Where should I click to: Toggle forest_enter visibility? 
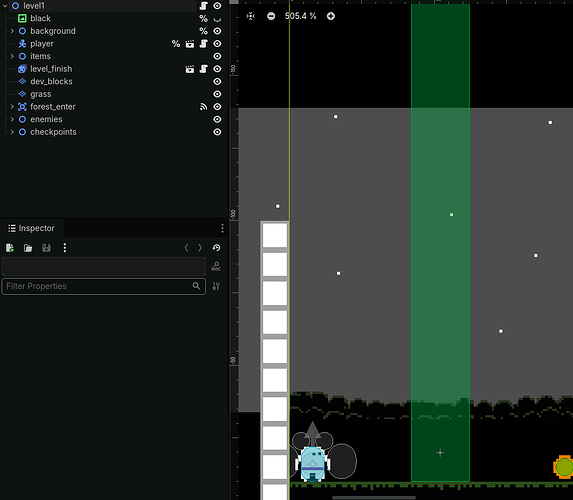pyautogui.click(x=217, y=107)
